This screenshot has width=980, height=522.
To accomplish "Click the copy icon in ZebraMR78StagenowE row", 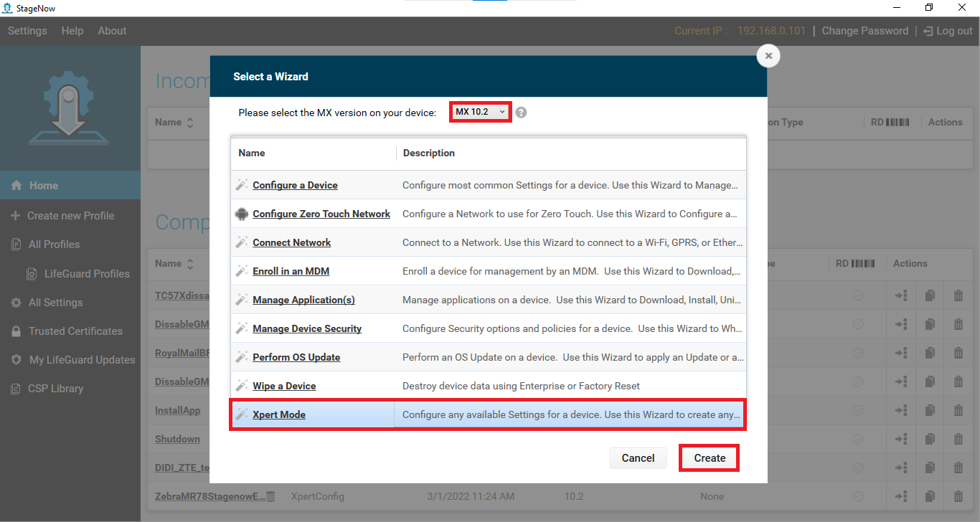I will [x=930, y=496].
